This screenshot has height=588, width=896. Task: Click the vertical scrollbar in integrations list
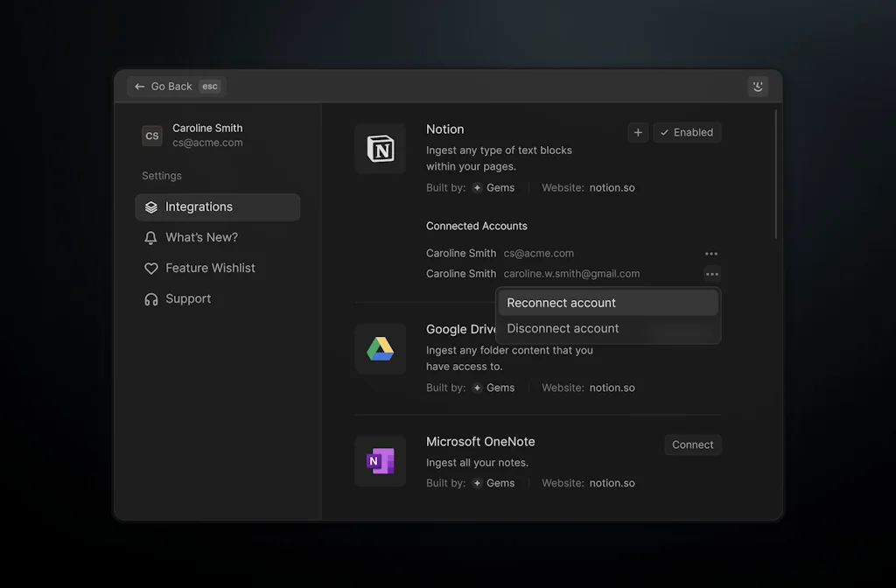(x=775, y=175)
